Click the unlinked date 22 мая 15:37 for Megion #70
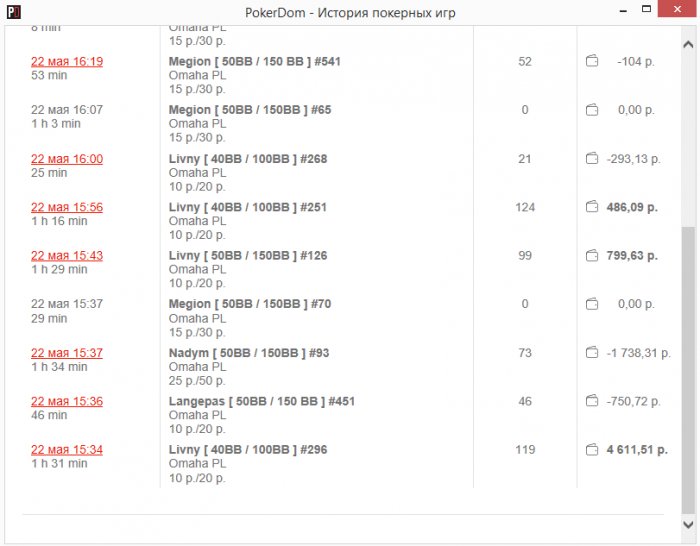The image size is (700, 546). click(x=67, y=304)
